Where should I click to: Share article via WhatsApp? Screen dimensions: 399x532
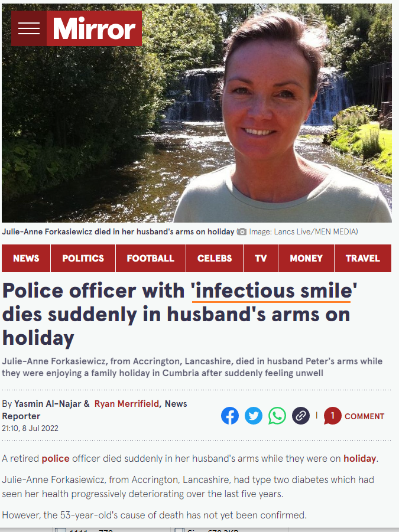(277, 416)
